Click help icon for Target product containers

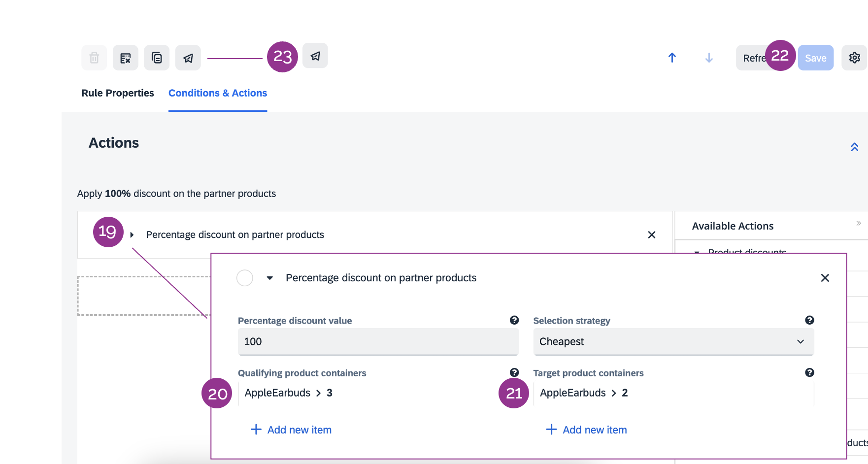[x=809, y=372]
